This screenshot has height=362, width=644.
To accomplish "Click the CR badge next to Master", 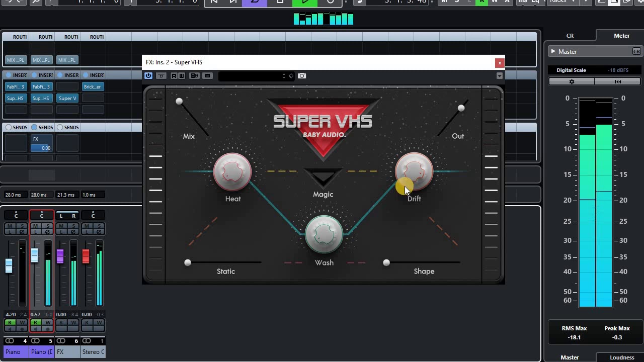I will click(x=636, y=51).
